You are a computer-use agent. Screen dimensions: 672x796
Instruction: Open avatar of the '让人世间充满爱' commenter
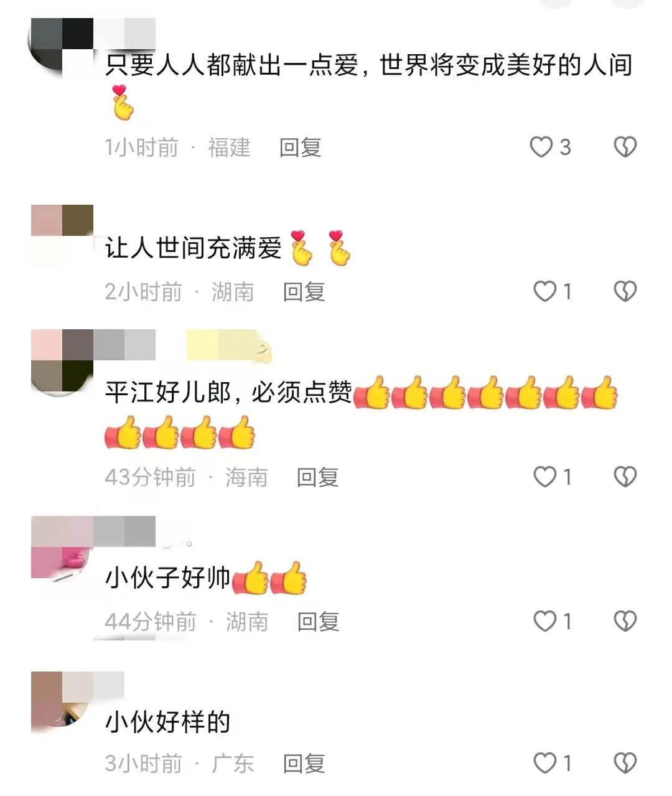62,236
